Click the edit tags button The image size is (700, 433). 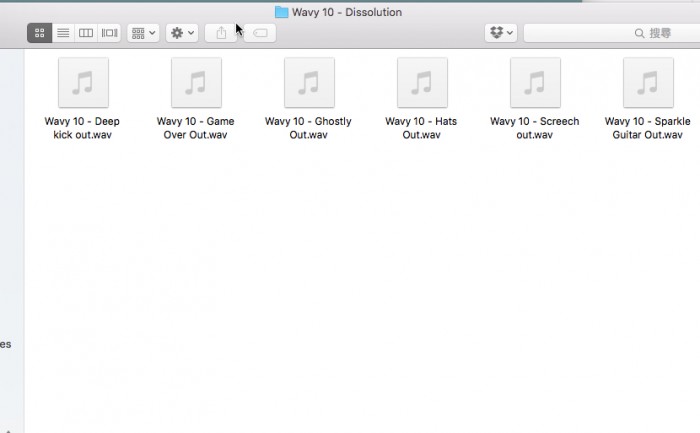tap(260, 33)
